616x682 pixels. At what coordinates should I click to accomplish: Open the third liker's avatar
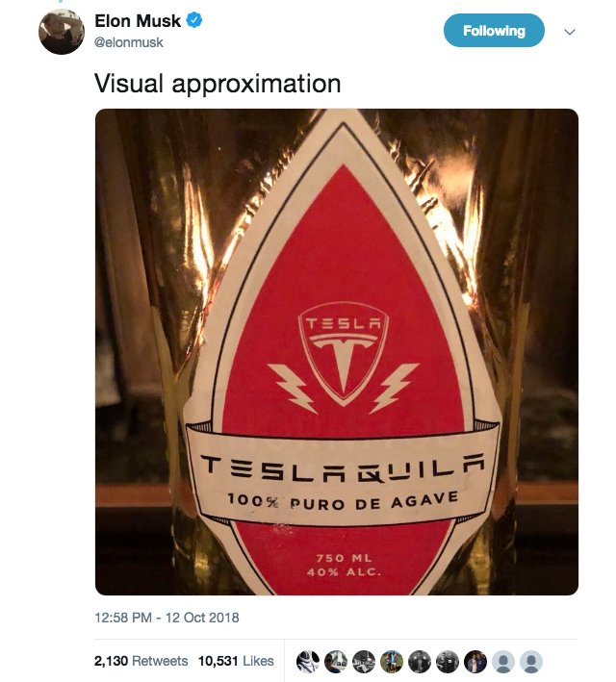363,662
